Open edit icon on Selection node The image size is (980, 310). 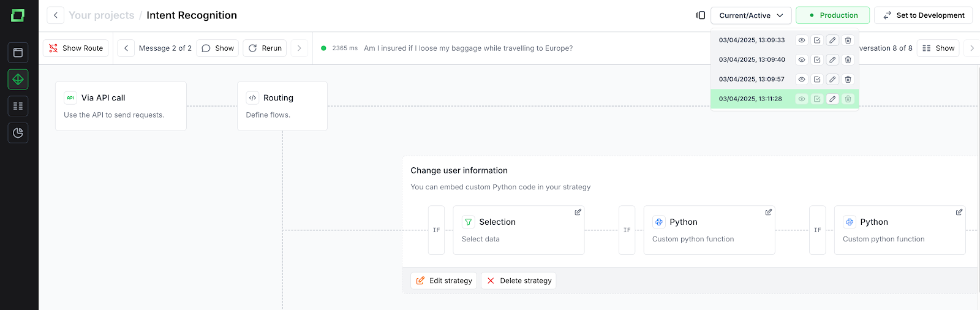578,212
